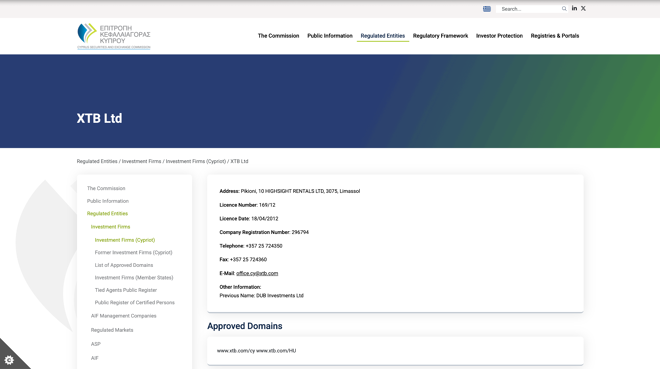Open Regulated Markets sidebar item
The height and width of the screenshot is (369, 660).
(x=112, y=330)
